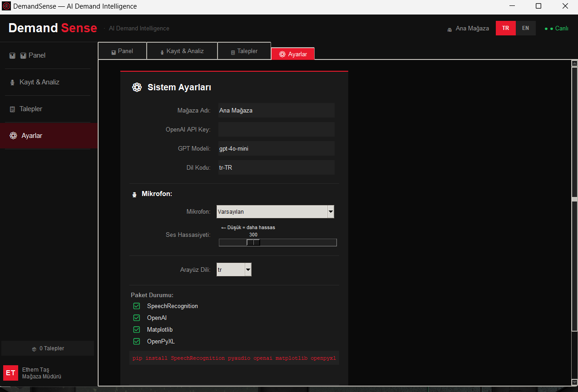Click the 0 Talepler counter button

48,348
